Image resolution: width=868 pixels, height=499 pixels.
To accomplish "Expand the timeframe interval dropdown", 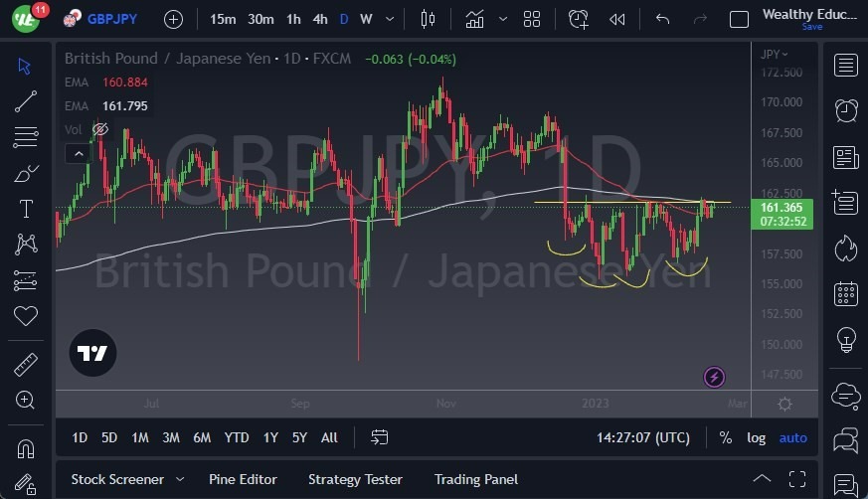I will click(x=390, y=19).
